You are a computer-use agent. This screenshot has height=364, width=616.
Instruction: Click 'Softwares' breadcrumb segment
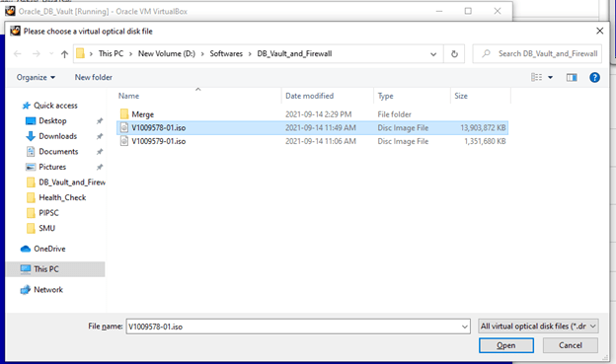click(x=226, y=54)
